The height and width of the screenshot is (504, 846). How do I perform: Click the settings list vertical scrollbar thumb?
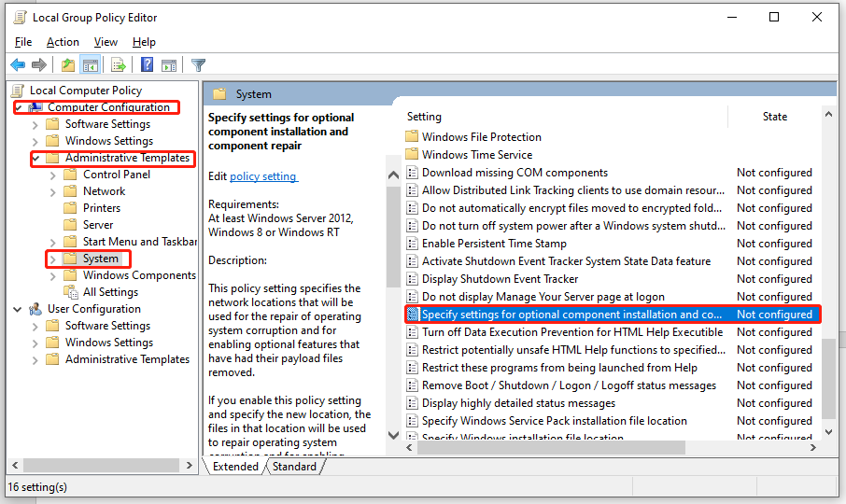[x=829, y=378]
